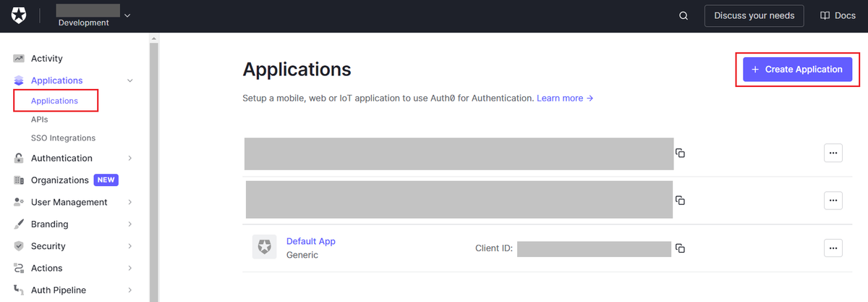Screen dimensions: 868x302
Task: Open the search magnifier icon
Action: 684,16
